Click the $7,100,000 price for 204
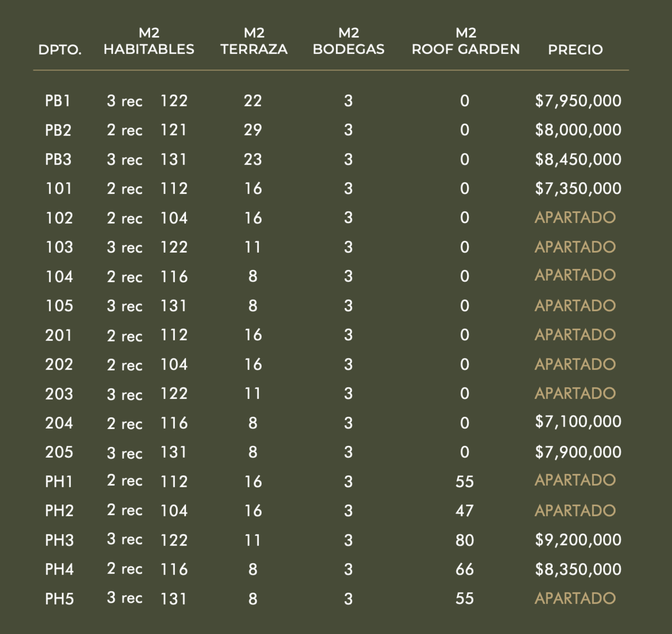Viewport: 672px width, 634px height. (578, 422)
